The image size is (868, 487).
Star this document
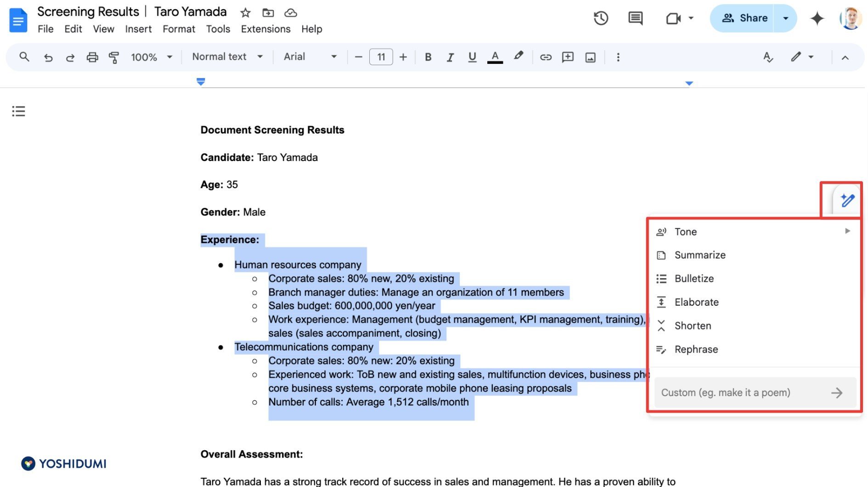[245, 13]
